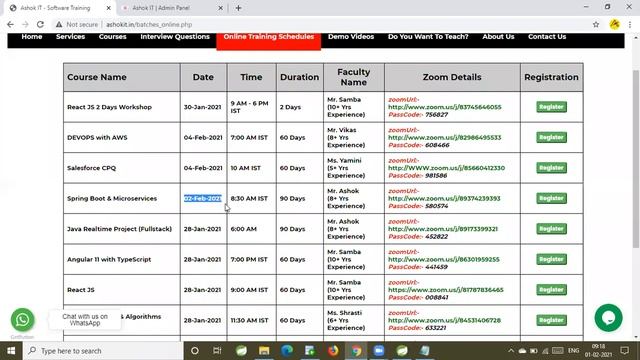The width and height of the screenshot is (640, 360).
Task: Close the Ashok IT Admin Panel tab
Action: pos(220,8)
